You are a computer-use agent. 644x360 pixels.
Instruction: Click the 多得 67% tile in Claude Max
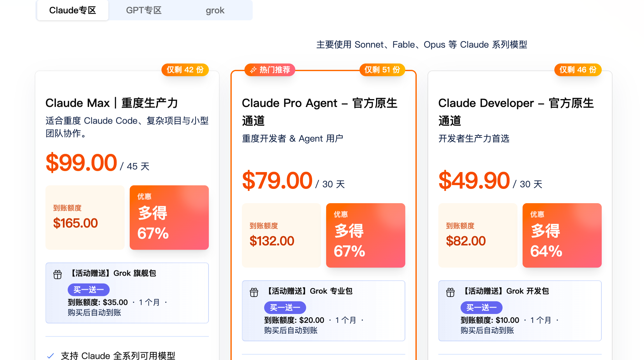point(169,217)
